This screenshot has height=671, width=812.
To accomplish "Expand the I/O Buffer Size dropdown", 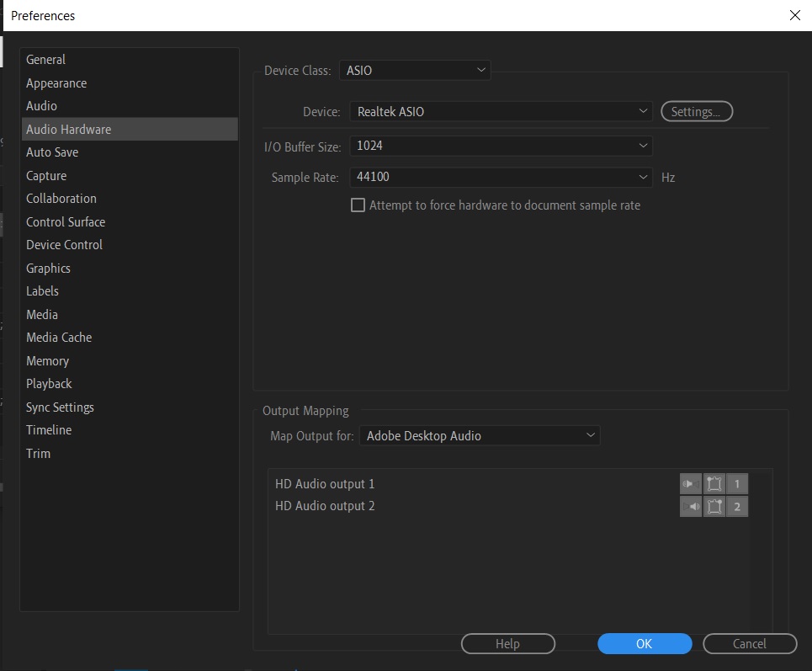I will pyautogui.click(x=501, y=146).
